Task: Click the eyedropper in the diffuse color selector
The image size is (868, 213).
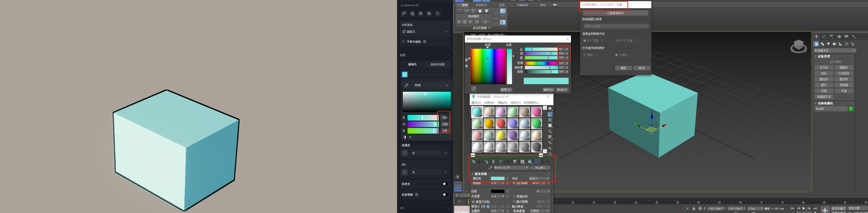Action: (474, 89)
